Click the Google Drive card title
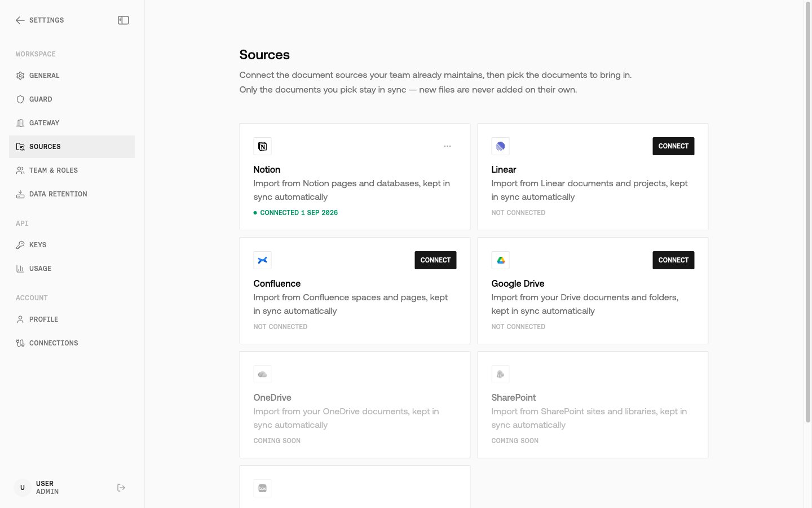The image size is (812, 508). pos(518,283)
